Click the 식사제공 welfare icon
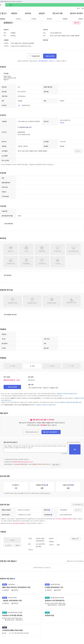Screen dimensions: 84x644 click(58, 261)
